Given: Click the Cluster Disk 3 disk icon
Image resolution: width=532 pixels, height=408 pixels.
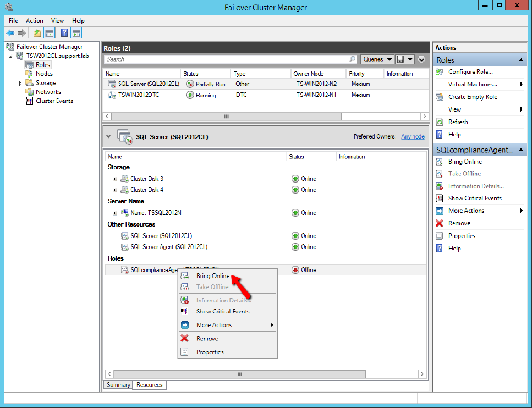Looking at the screenshot, I should 124,178.
